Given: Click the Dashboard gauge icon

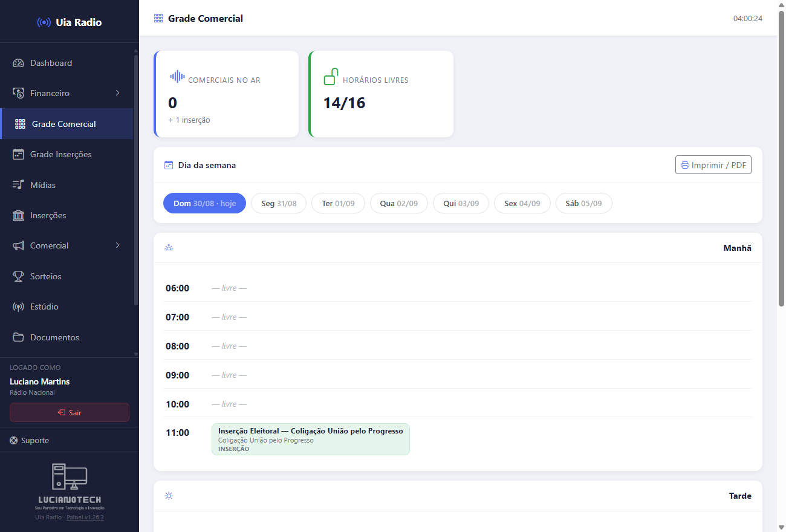Looking at the screenshot, I should click(18, 63).
